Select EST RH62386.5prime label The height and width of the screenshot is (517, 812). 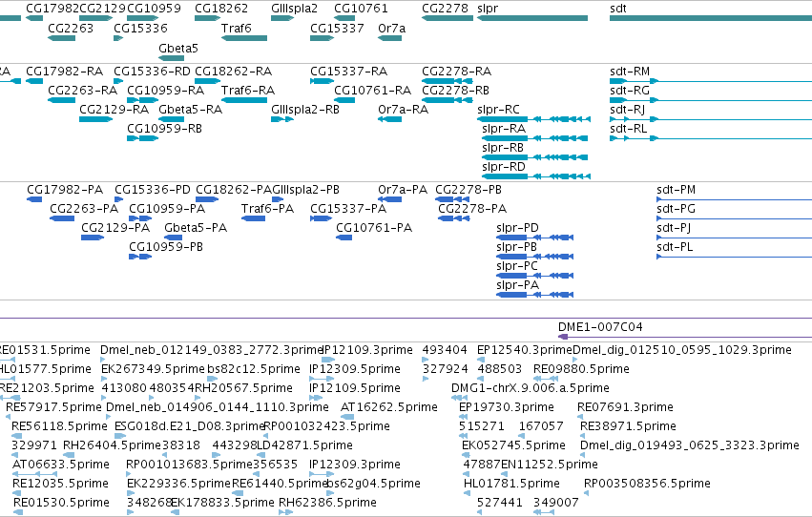[x=327, y=503]
